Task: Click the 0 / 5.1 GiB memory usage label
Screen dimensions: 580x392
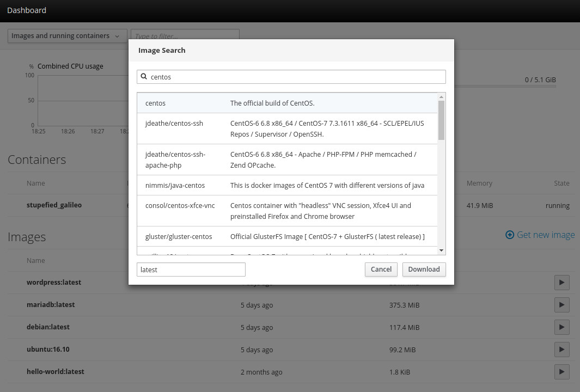Action: 540,80
